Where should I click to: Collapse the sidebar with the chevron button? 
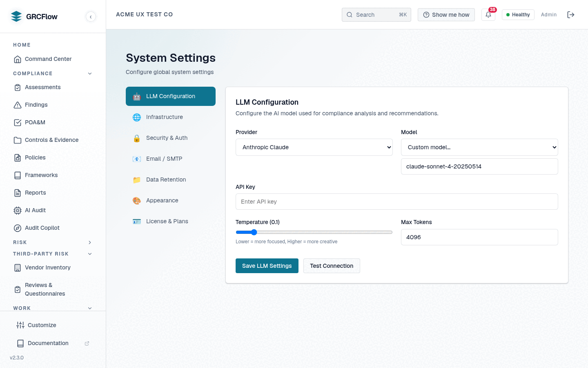(x=91, y=17)
